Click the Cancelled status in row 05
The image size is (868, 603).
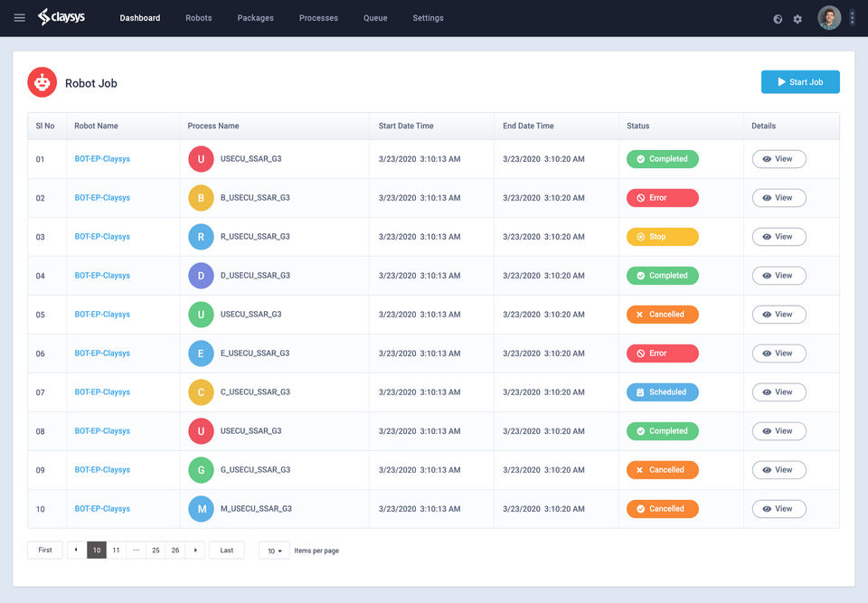(x=663, y=315)
